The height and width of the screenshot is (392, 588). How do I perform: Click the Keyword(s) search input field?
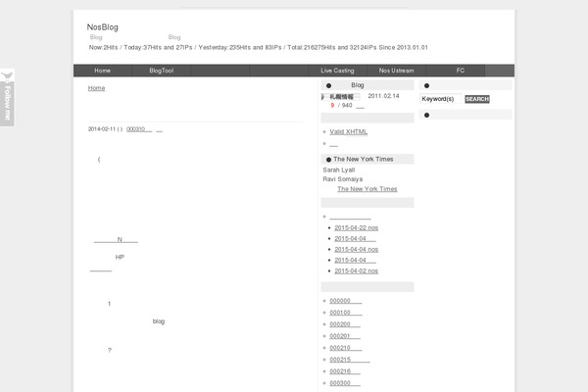coord(441,99)
